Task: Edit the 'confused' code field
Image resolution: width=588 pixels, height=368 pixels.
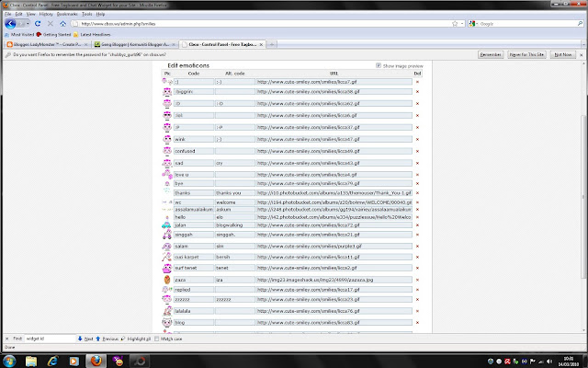Action: 194,151
